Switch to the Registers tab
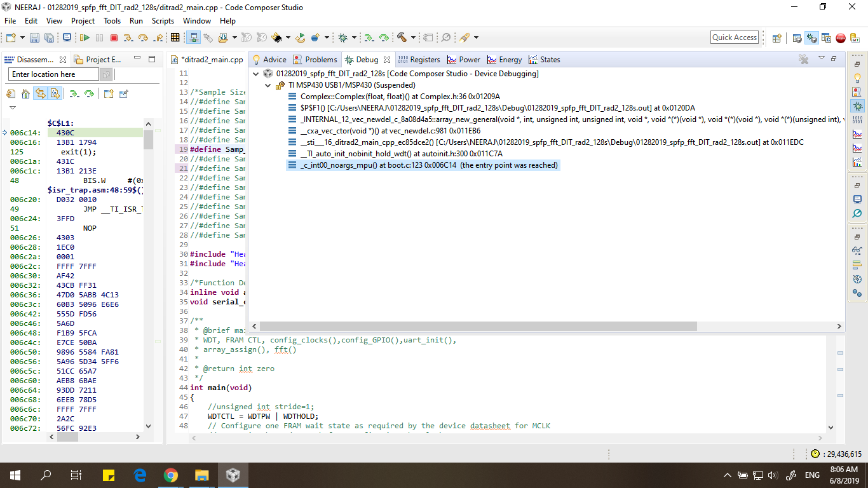 419,60
